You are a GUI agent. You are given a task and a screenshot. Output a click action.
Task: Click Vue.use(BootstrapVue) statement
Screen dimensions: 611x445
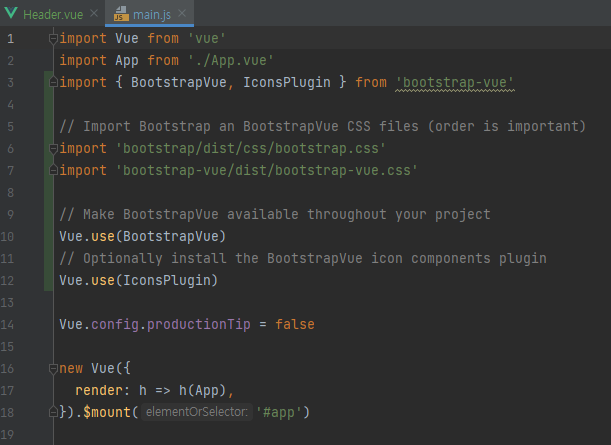point(143,237)
